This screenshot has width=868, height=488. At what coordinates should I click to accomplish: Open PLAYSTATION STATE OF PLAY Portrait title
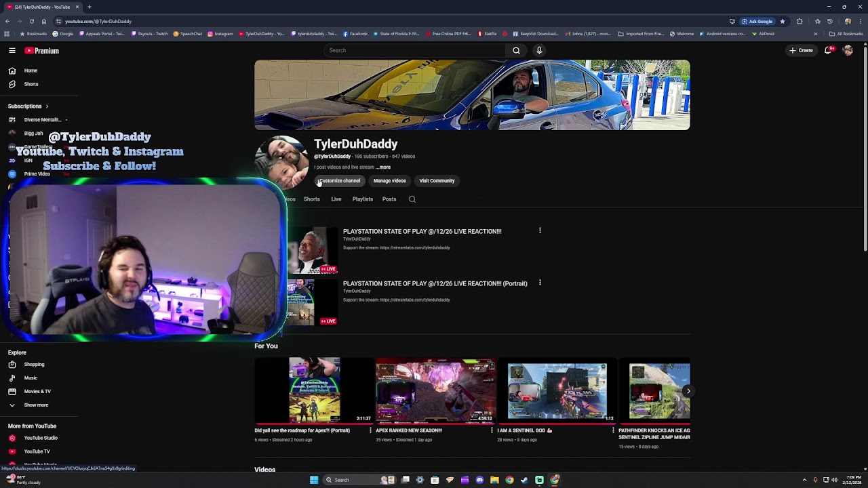(435, 283)
